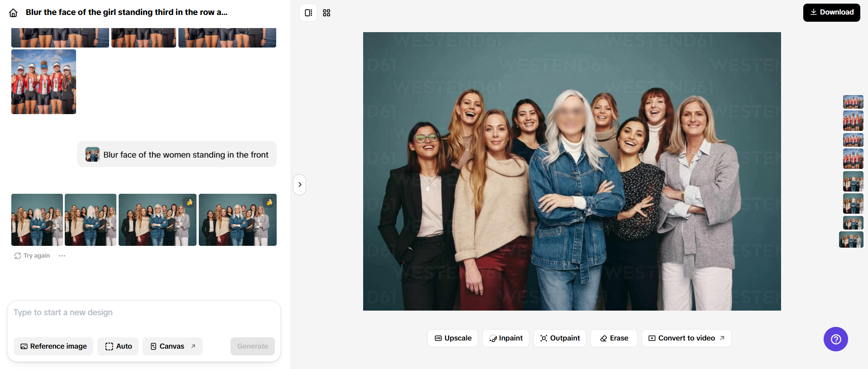This screenshot has height=369, width=868.
Task: Open the help question mark button
Action: tap(835, 339)
